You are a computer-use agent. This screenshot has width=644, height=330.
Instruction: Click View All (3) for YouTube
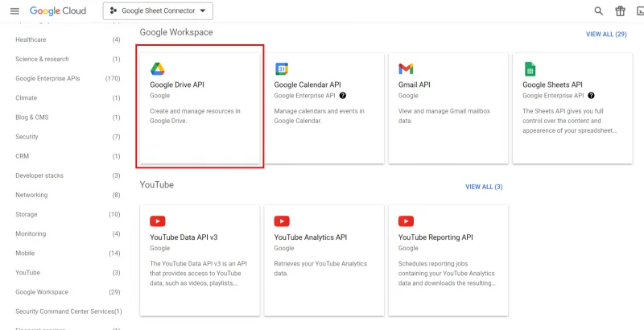point(484,187)
